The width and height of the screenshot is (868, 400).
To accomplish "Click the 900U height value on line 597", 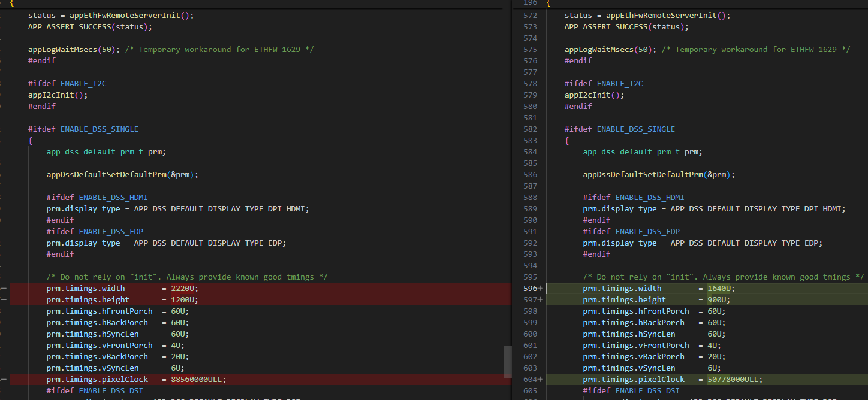I will (x=716, y=300).
